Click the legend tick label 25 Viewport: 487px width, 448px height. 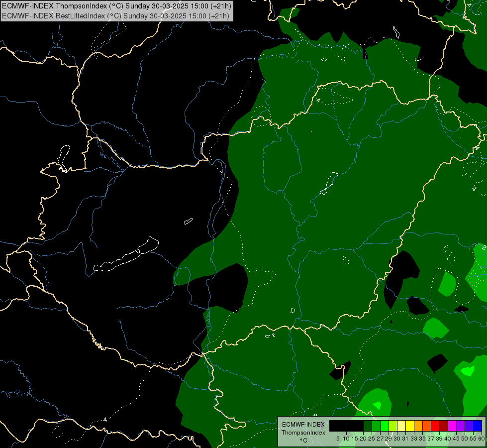pos(372,439)
